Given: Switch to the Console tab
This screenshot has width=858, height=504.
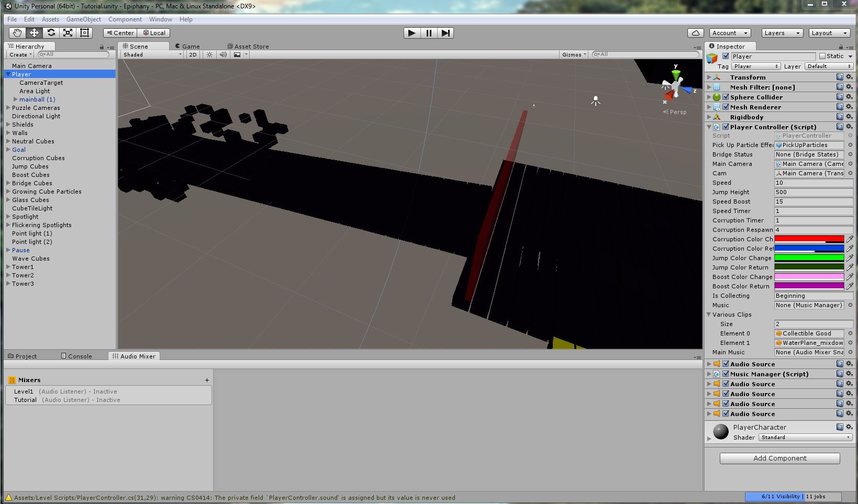Looking at the screenshot, I should coord(76,356).
